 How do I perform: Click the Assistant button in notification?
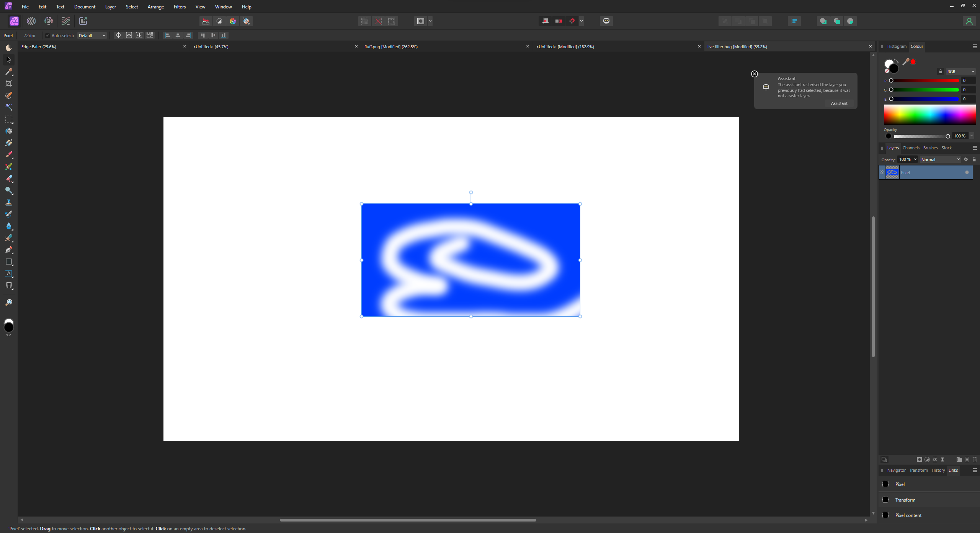(x=839, y=103)
